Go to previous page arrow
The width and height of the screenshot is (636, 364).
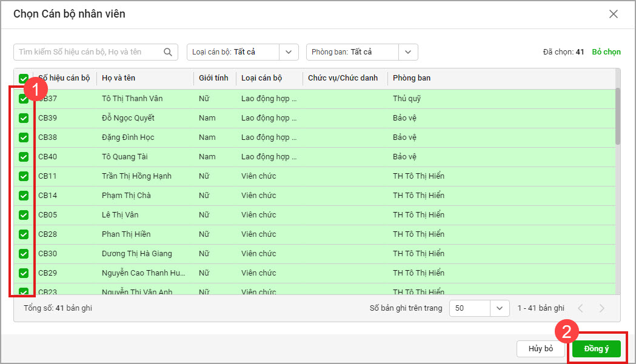580,308
